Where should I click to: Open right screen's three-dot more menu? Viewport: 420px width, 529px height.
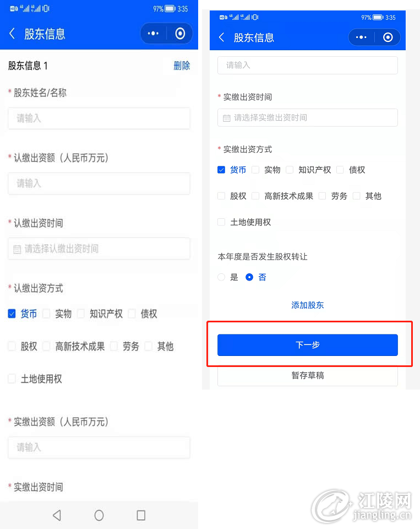point(361,37)
